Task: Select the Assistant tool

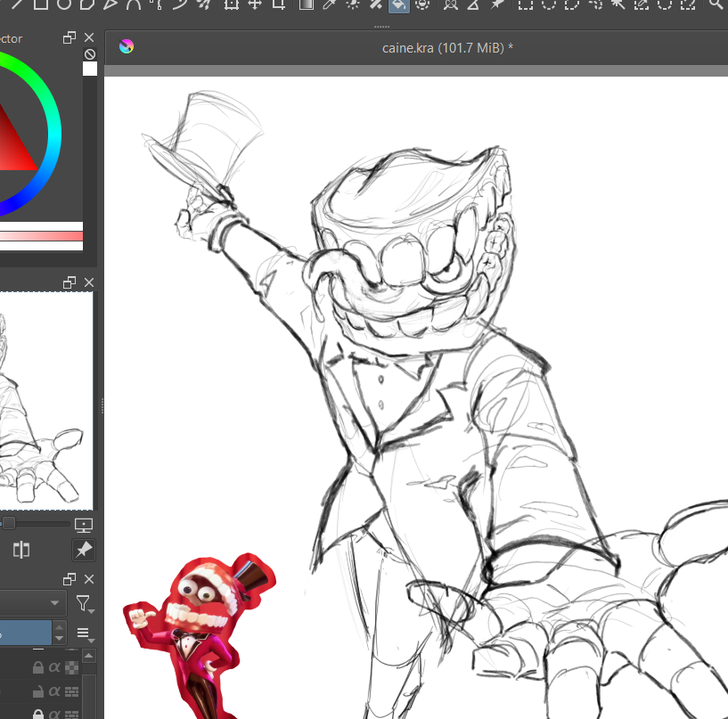Action: [x=450, y=4]
